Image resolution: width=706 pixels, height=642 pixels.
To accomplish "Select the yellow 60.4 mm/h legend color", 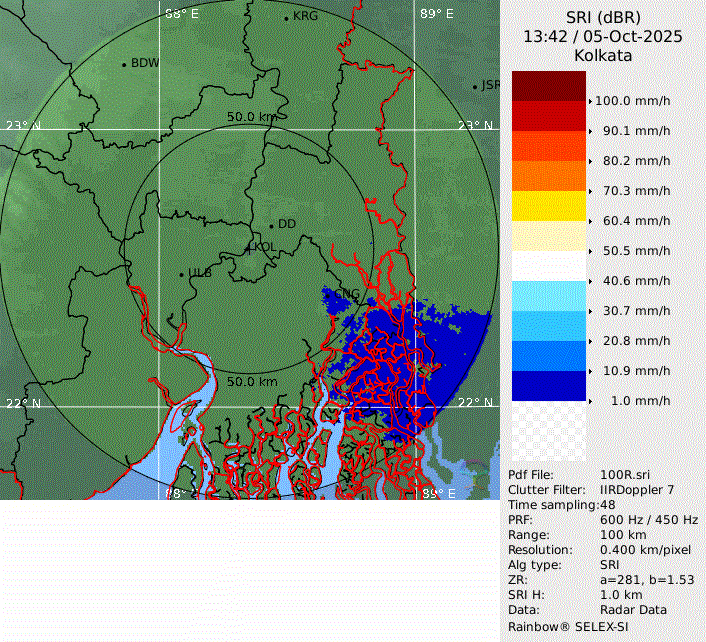I will (548, 206).
